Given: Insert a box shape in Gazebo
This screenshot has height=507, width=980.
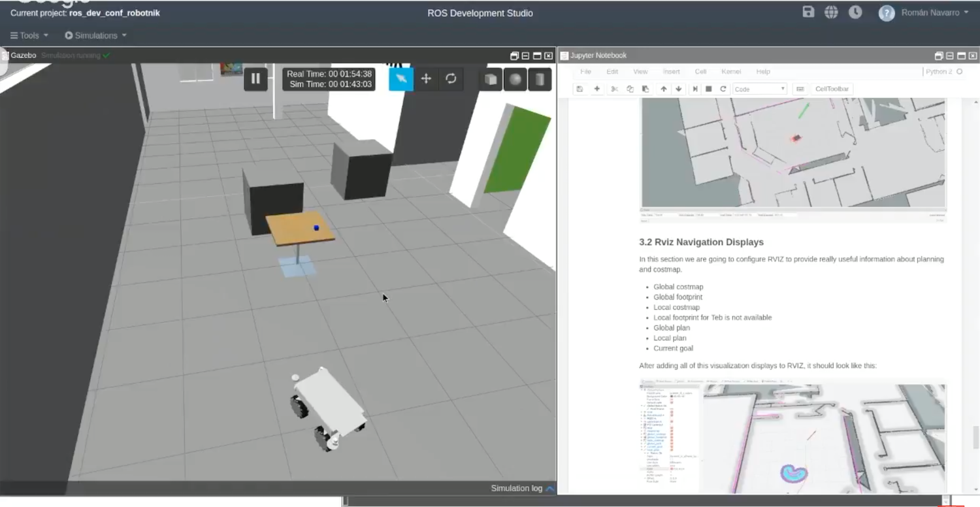Looking at the screenshot, I should [491, 80].
